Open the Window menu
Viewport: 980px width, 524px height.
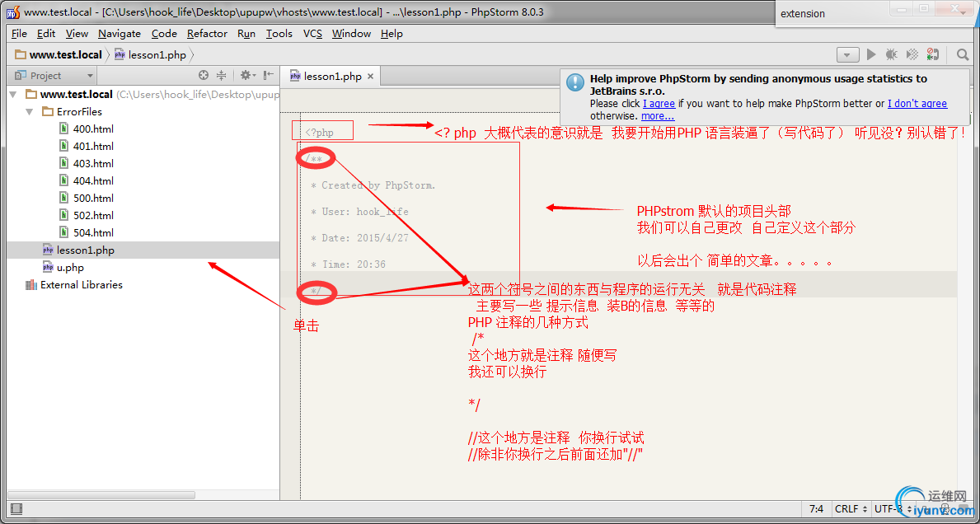(351, 34)
